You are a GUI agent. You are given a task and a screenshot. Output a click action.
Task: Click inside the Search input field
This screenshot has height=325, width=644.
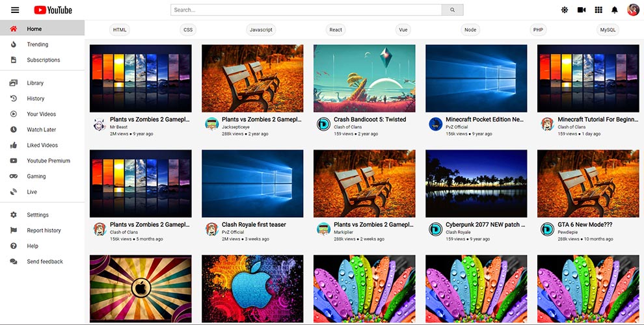[x=306, y=10]
